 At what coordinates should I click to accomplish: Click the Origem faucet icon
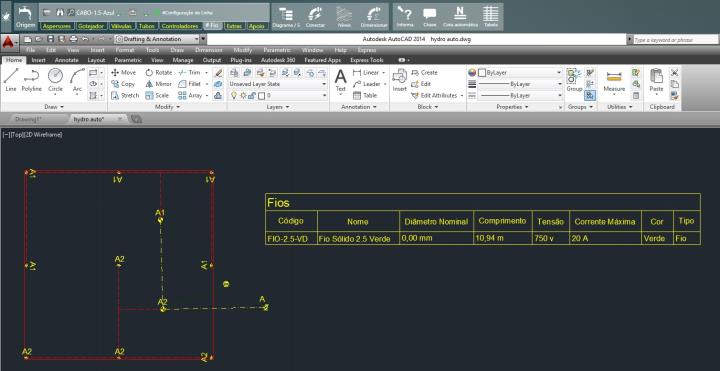(25, 17)
